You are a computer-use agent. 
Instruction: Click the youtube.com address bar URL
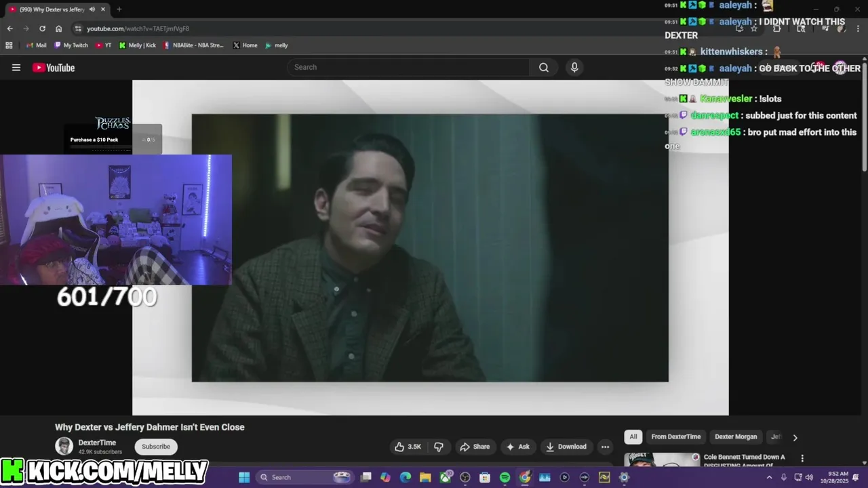(x=138, y=28)
